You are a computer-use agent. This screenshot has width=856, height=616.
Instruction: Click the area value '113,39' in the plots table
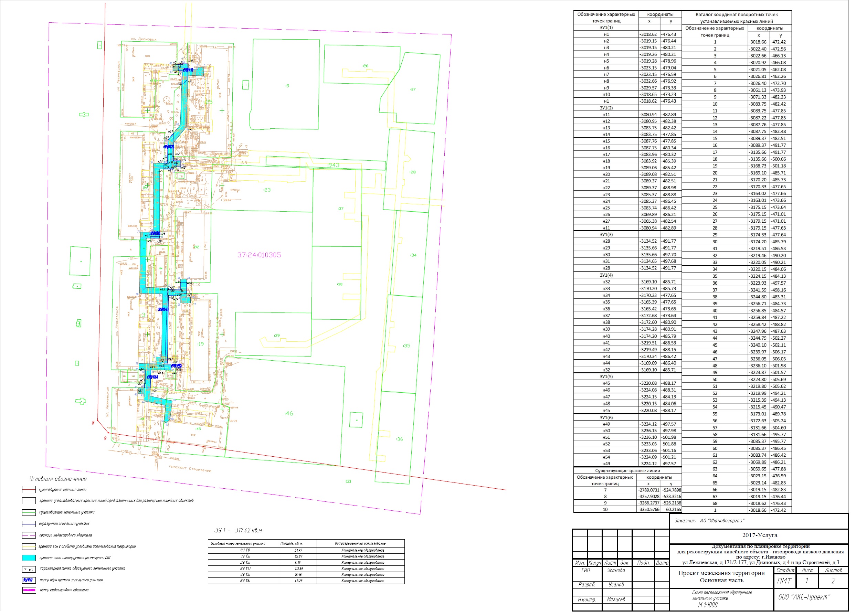coord(298,569)
